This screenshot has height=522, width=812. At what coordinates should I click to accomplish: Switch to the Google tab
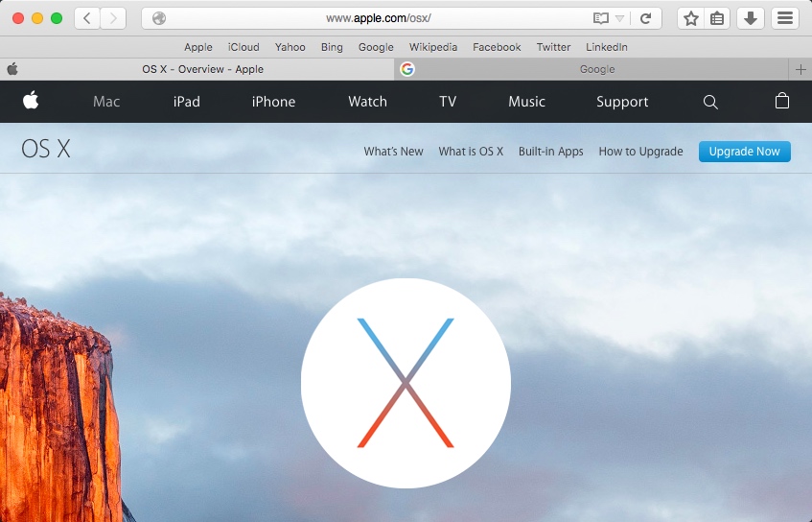tap(592, 69)
